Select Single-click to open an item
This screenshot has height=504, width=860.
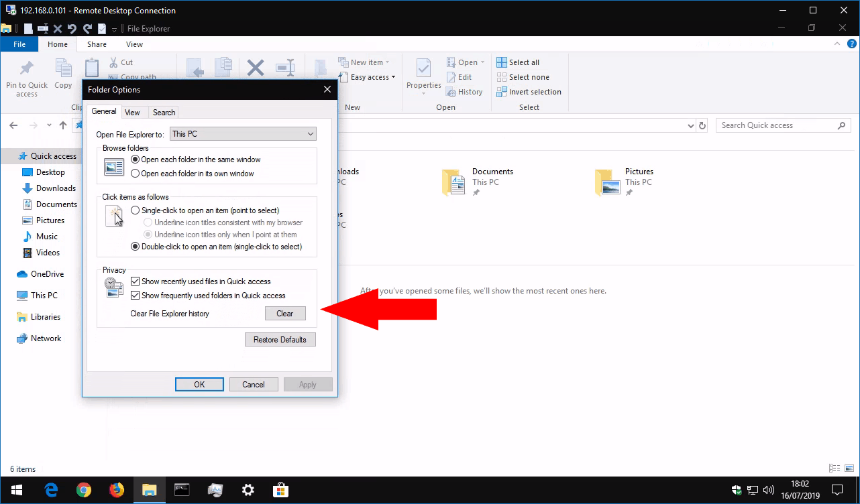(136, 210)
